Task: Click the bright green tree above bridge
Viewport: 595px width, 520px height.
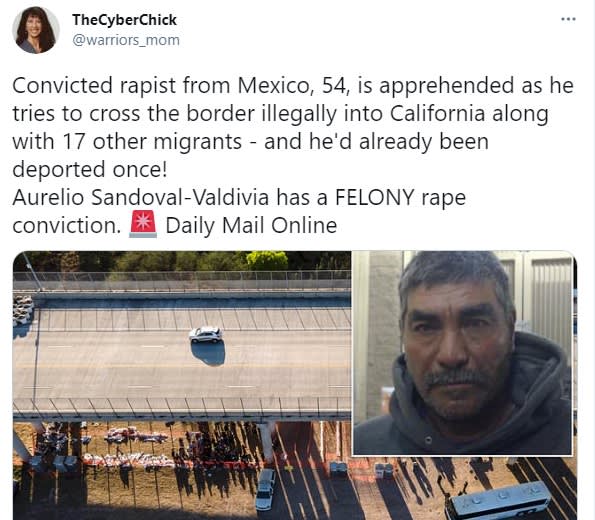Action: tap(267, 260)
